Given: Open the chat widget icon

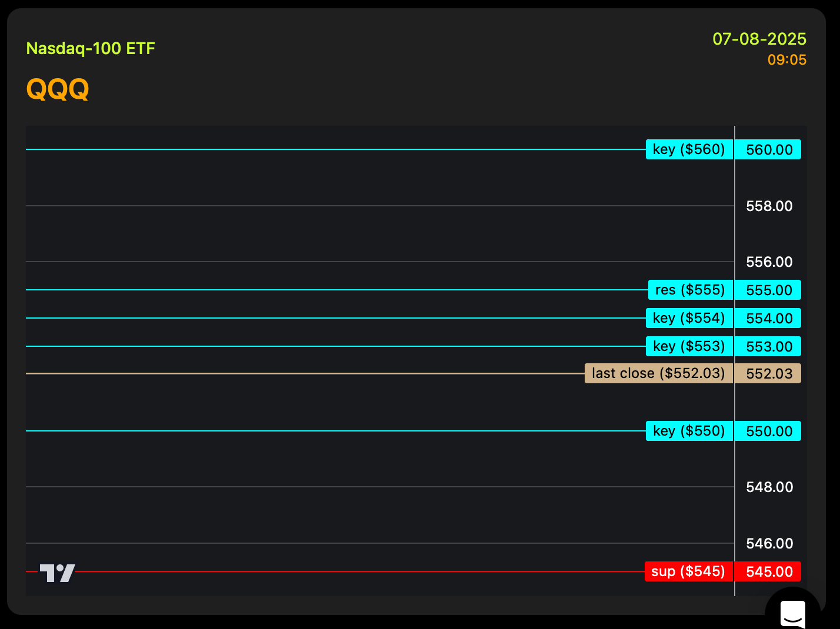Looking at the screenshot, I should point(792,613).
